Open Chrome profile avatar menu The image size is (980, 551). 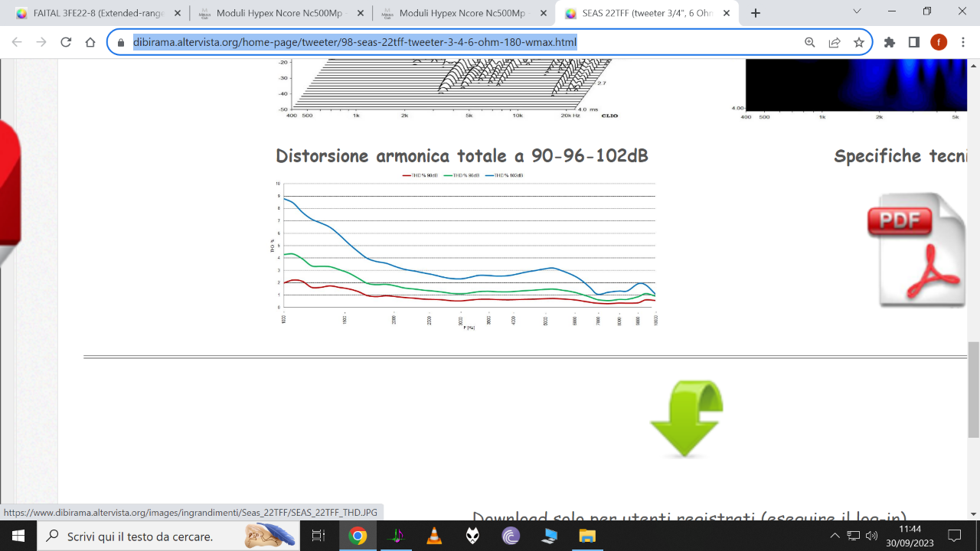pos(939,43)
